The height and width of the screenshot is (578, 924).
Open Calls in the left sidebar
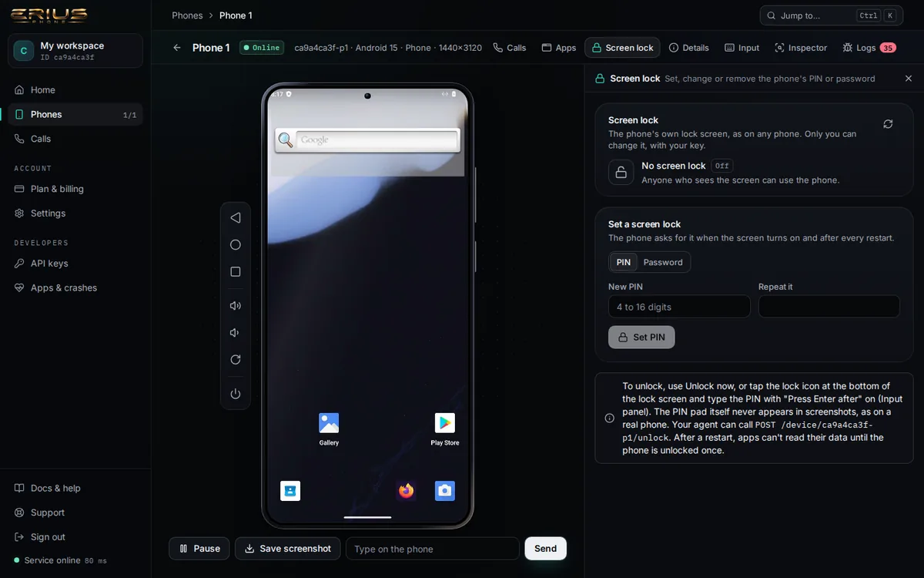[75, 139]
